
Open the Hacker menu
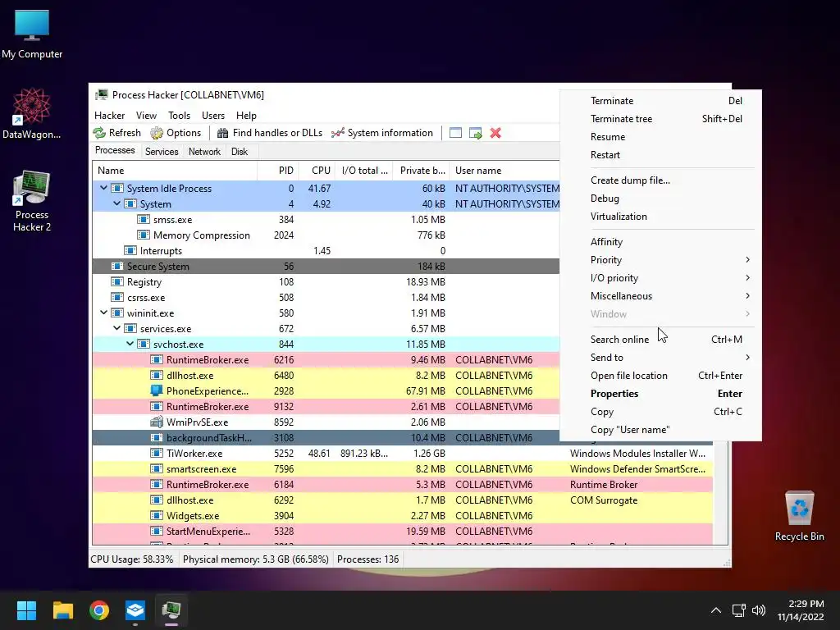(x=109, y=116)
